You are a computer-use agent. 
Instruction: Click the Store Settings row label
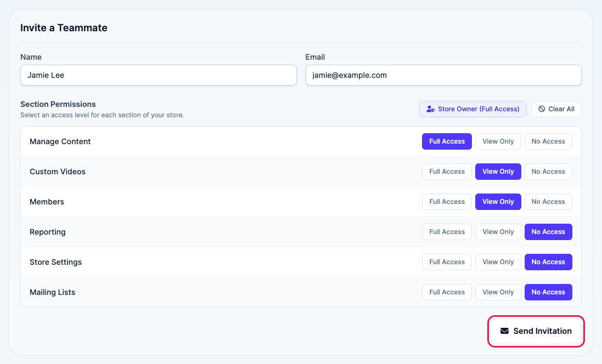[x=55, y=262]
